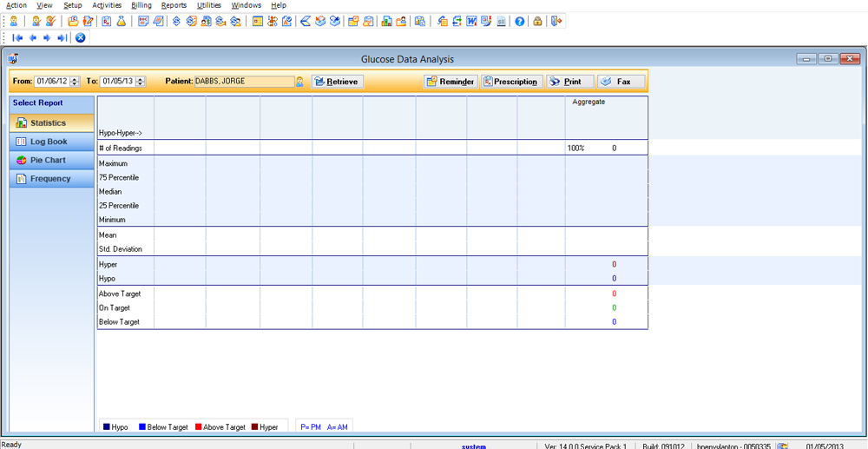Viewport: 868px width, 449px height.
Task: Click the status bar icon beside bperrylaptop
Action: (x=782, y=446)
